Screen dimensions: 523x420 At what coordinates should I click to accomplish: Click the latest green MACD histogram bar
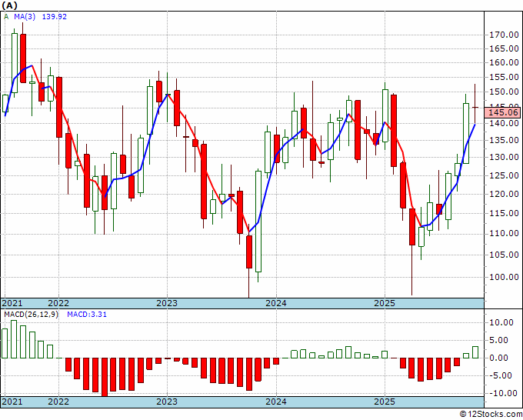pos(475,352)
